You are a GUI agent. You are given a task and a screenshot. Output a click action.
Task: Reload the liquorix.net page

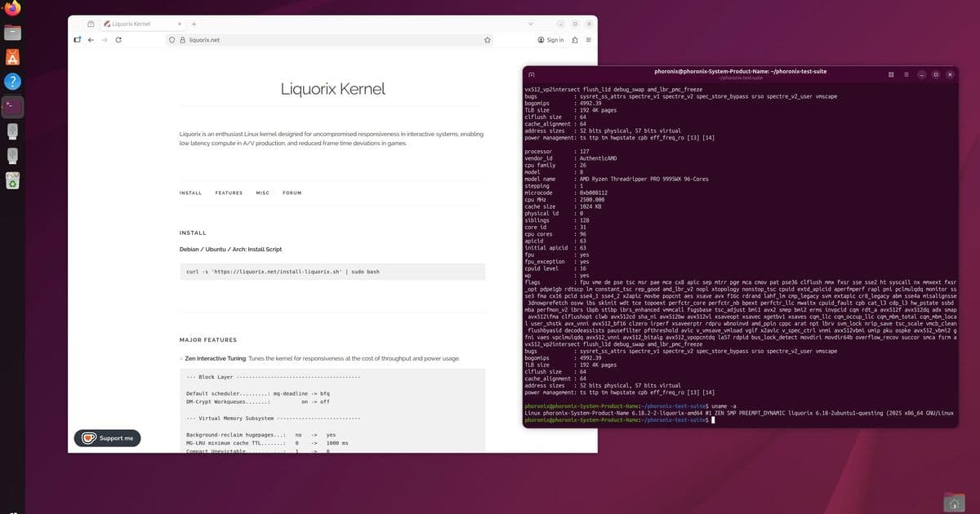coord(118,39)
